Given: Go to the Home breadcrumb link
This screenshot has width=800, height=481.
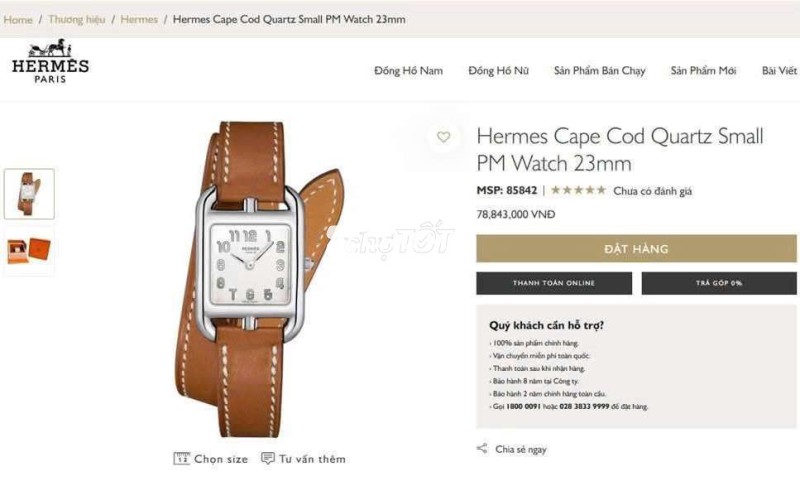Looking at the screenshot, I should (18, 20).
